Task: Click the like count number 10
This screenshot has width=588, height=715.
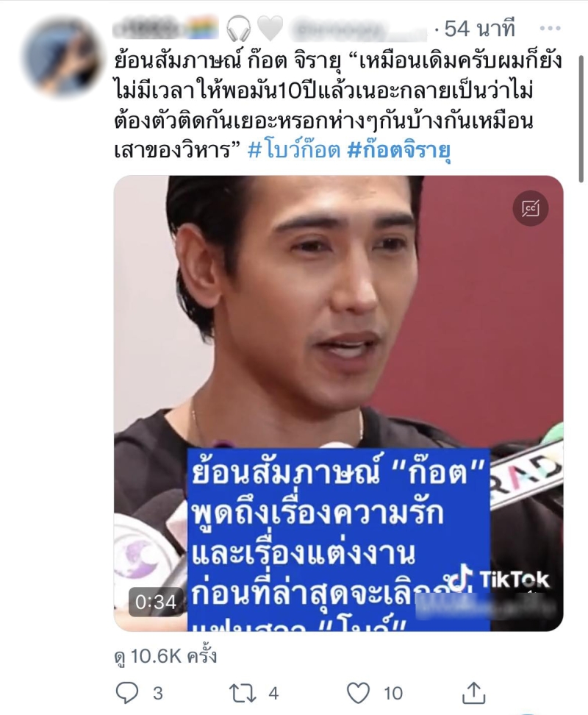Action: pos(393,694)
